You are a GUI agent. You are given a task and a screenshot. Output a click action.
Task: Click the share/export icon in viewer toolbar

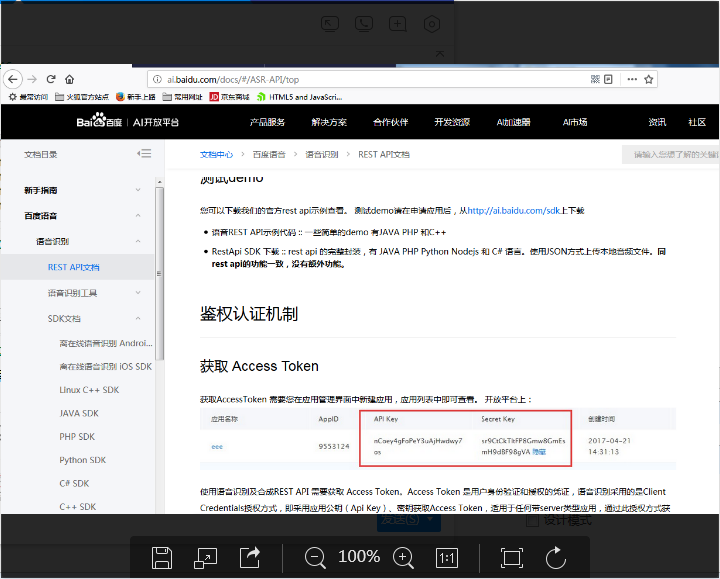(x=250, y=557)
